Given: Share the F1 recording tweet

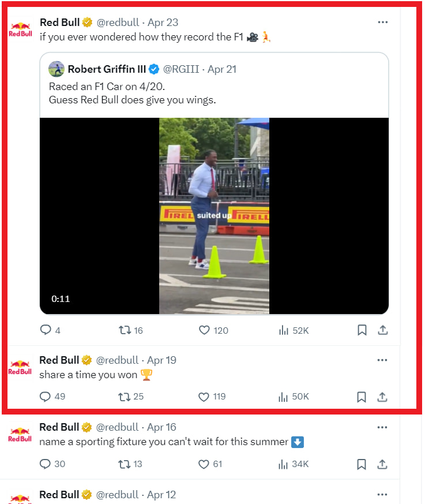Looking at the screenshot, I should pyautogui.click(x=382, y=330).
